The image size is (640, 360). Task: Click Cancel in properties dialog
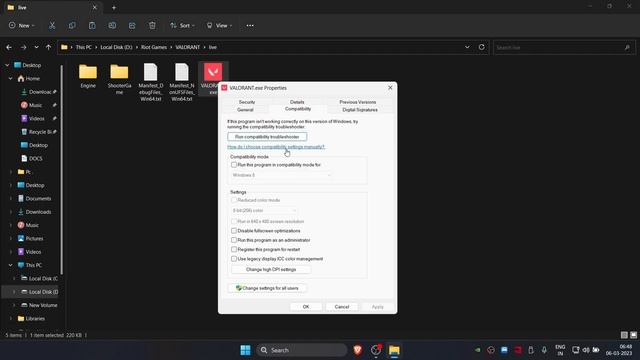342,307
